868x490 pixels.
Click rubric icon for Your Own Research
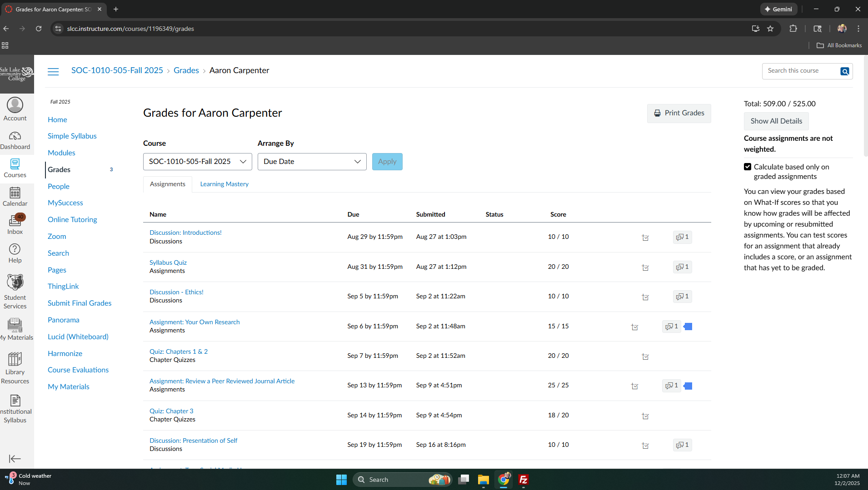[x=688, y=327]
